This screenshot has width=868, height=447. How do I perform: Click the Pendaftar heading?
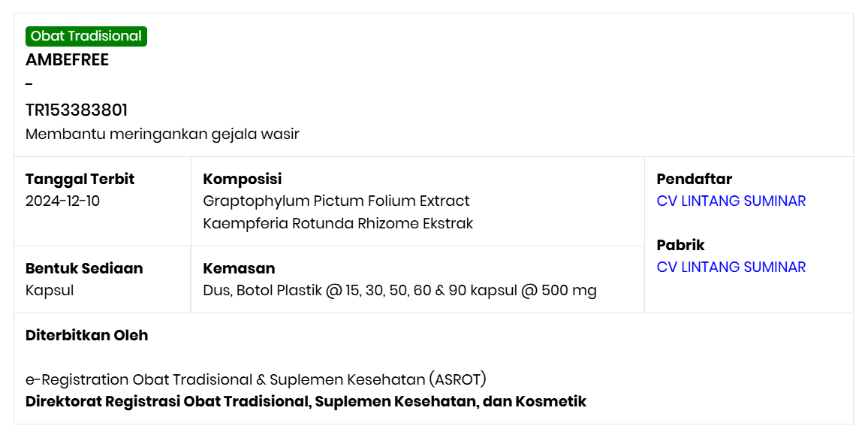tap(694, 179)
